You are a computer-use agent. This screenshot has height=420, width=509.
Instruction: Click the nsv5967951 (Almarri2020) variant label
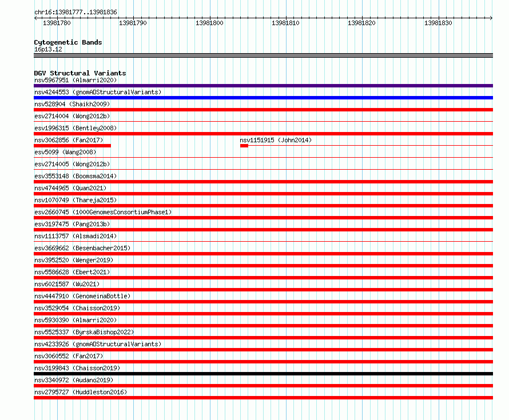75,80
